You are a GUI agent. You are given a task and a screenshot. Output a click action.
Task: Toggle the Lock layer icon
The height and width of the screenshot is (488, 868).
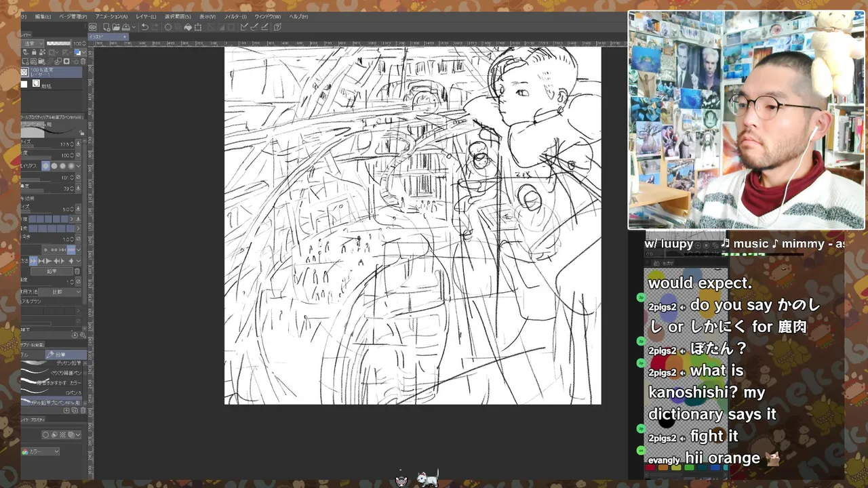point(34,52)
